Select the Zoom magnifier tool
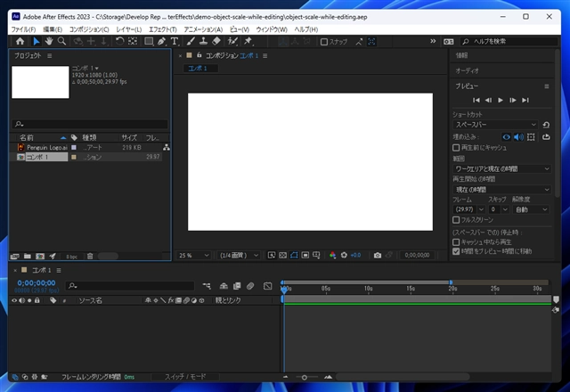 coord(61,41)
